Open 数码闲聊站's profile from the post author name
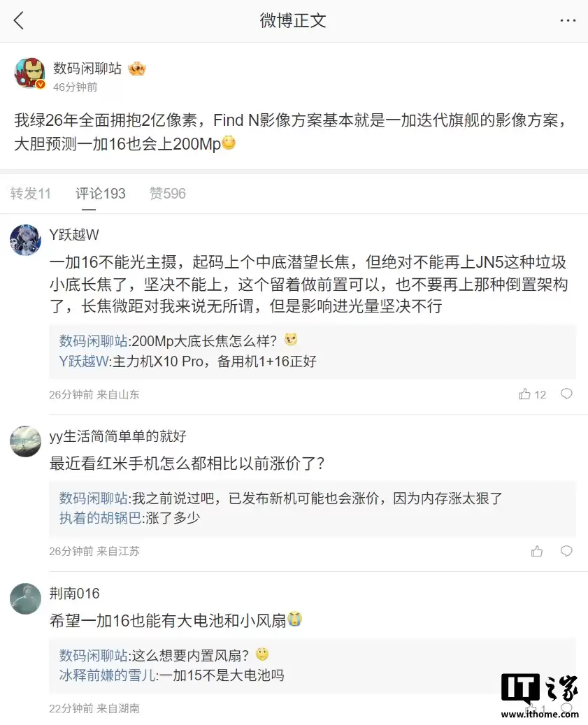This screenshot has width=588, height=725. (87, 68)
